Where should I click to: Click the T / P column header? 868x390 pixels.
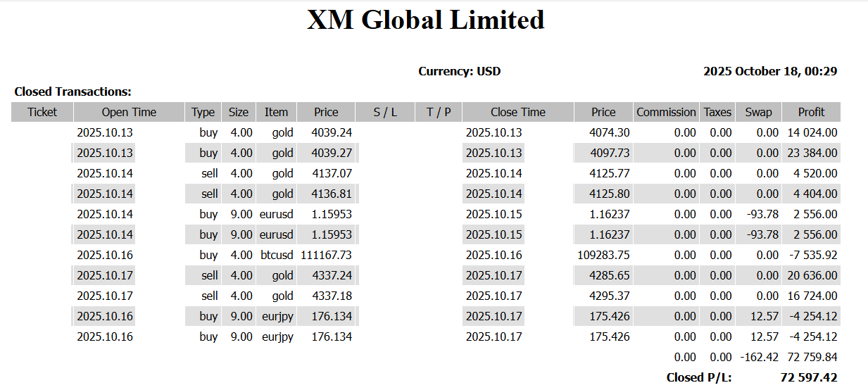(x=438, y=112)
